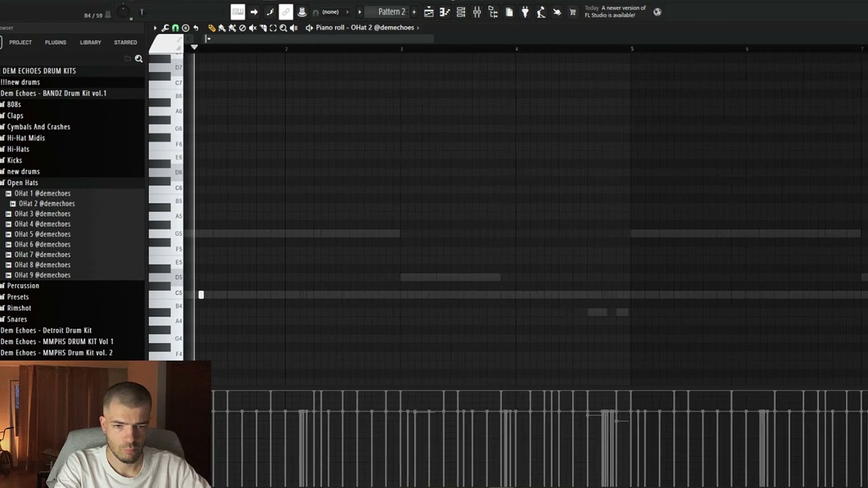Open Piano roll - OHat 2 target channel menu

tap(368, 28)
